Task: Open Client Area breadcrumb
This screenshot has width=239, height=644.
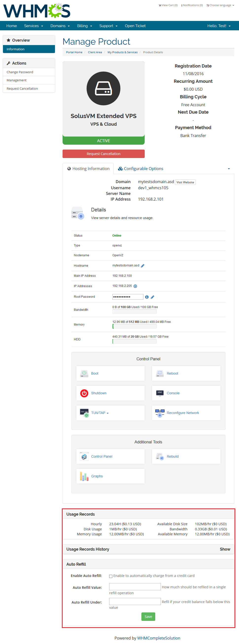Action: [x=95, y=52]
